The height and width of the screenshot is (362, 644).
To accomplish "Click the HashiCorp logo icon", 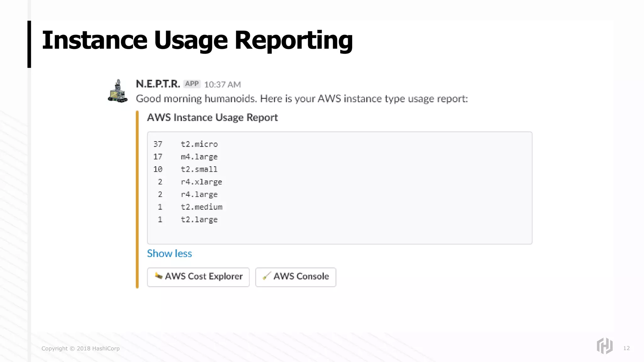I will click(x=604, y=346).
